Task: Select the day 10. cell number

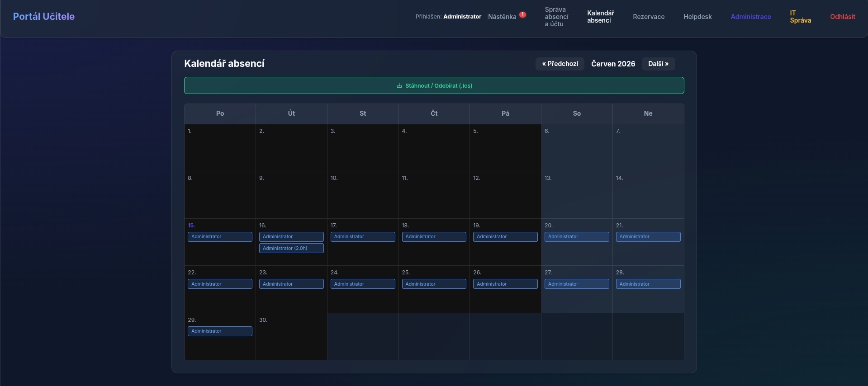Action: tap(334, 178)
